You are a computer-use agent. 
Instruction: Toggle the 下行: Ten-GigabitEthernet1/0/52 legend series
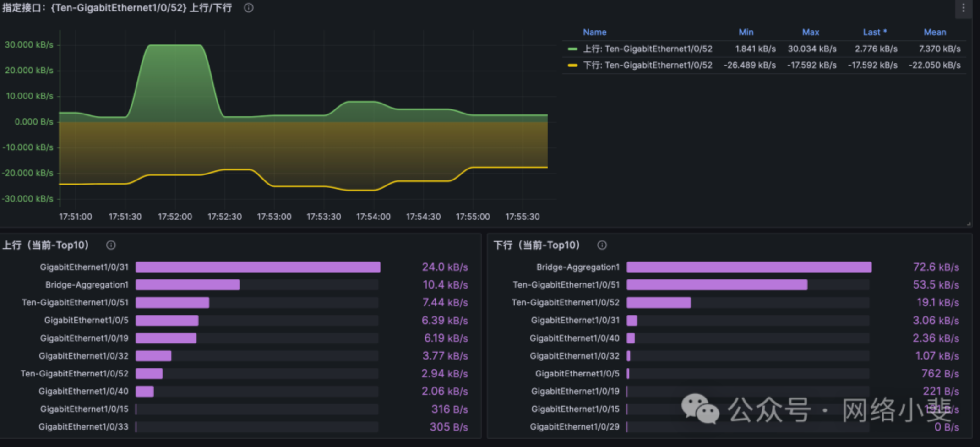coord(648,65)
